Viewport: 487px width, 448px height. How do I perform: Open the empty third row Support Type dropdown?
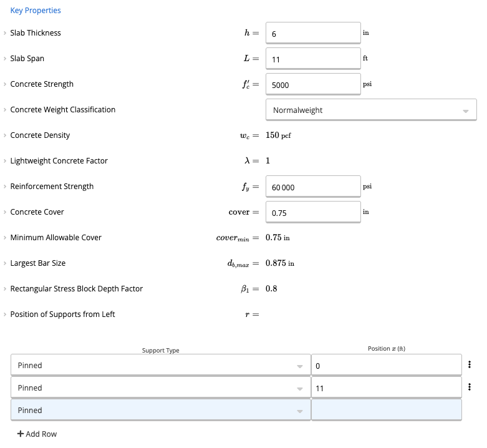[160, 411]
